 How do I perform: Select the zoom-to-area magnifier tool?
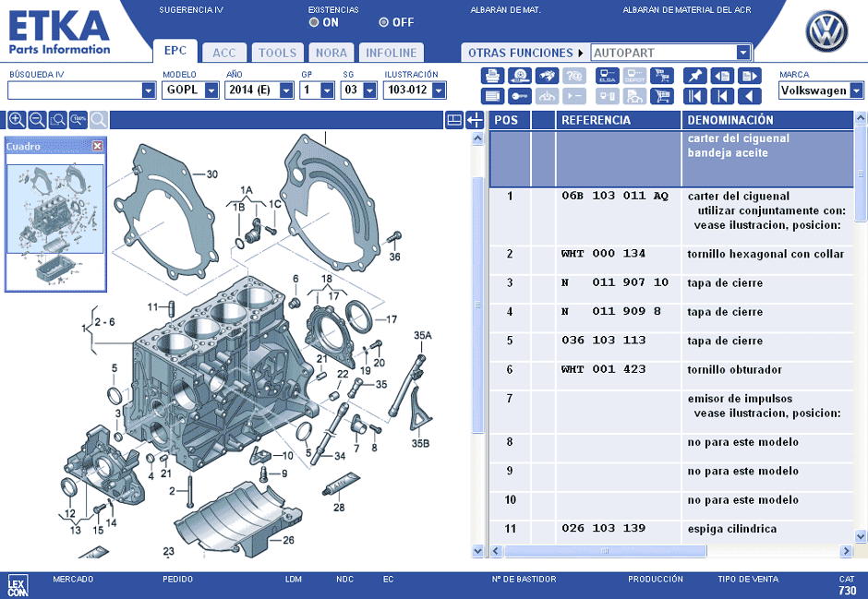pyautogui.click(x=57, y=119)
